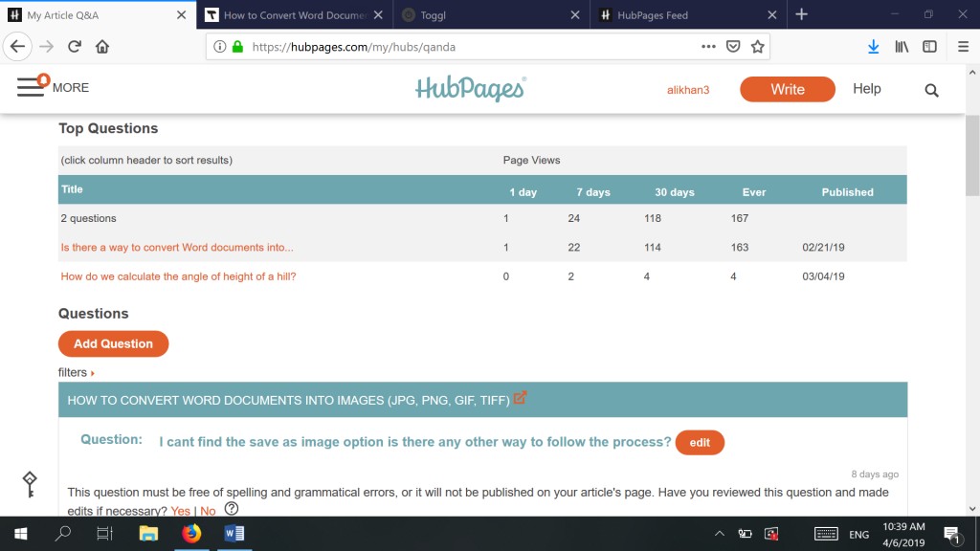The image size is (980, 551).
Task: Open the Firefox library
Action: pos(902,47)
